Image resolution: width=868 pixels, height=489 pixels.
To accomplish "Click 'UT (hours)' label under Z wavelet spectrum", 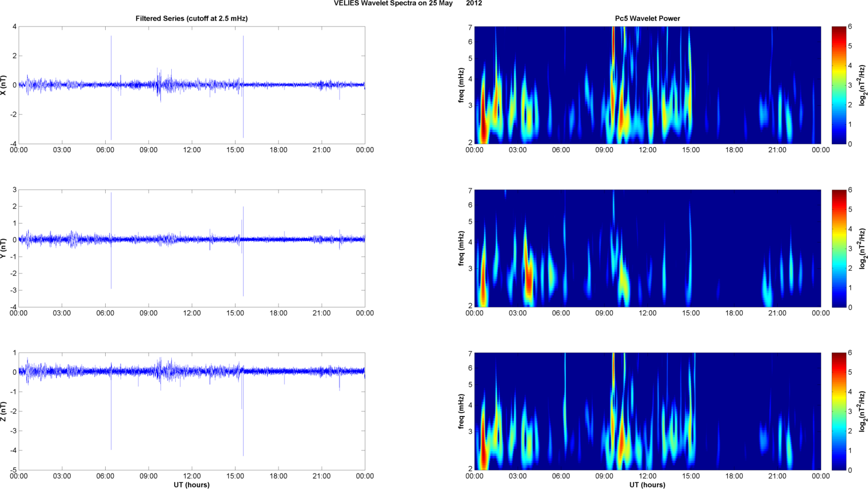I will point(647,485).
